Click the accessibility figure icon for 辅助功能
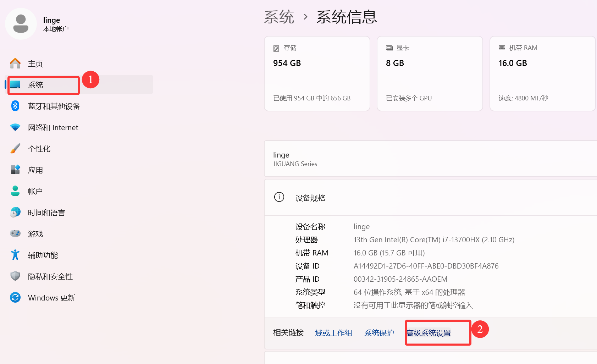The width and height of the screenshot is (597, 364). coord(15,255)
